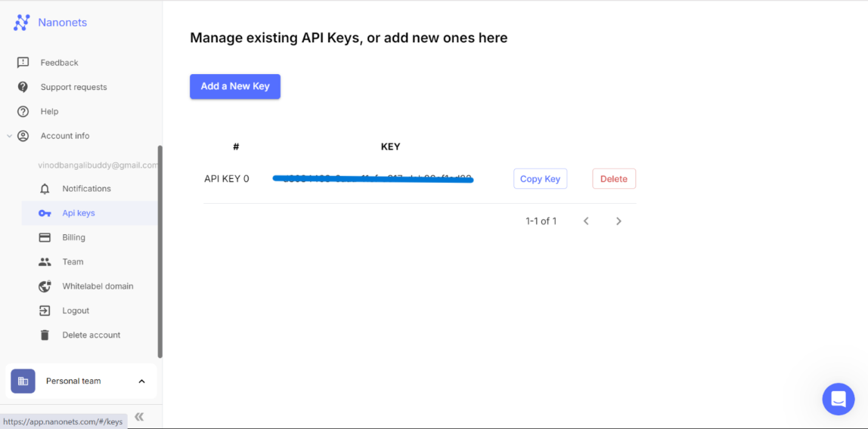Collapse the Account info section chevron
This screenshot has height=429, width=868.
coord(10,136)
